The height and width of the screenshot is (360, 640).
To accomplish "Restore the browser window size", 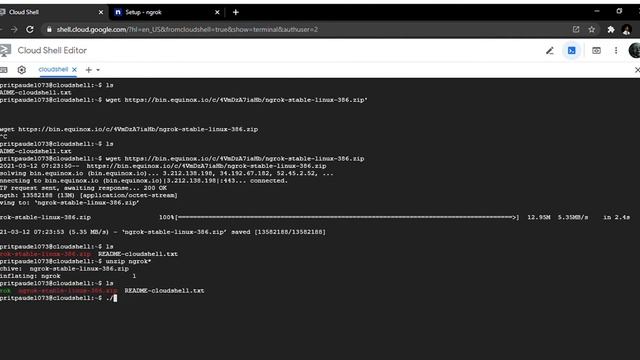I will pos(619,11).
